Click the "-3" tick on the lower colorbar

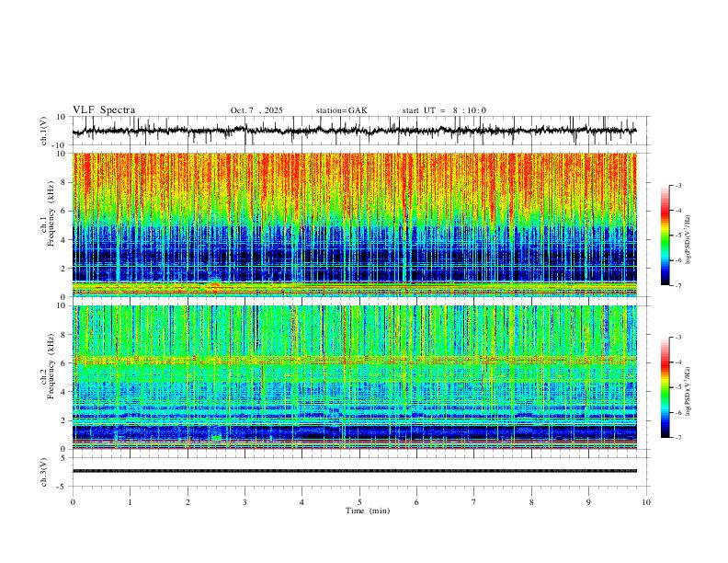(x=678, y=338)
